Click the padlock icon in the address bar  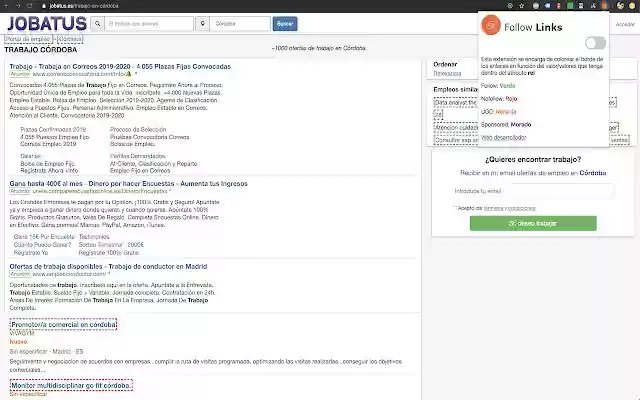click(x=44, y=6)
